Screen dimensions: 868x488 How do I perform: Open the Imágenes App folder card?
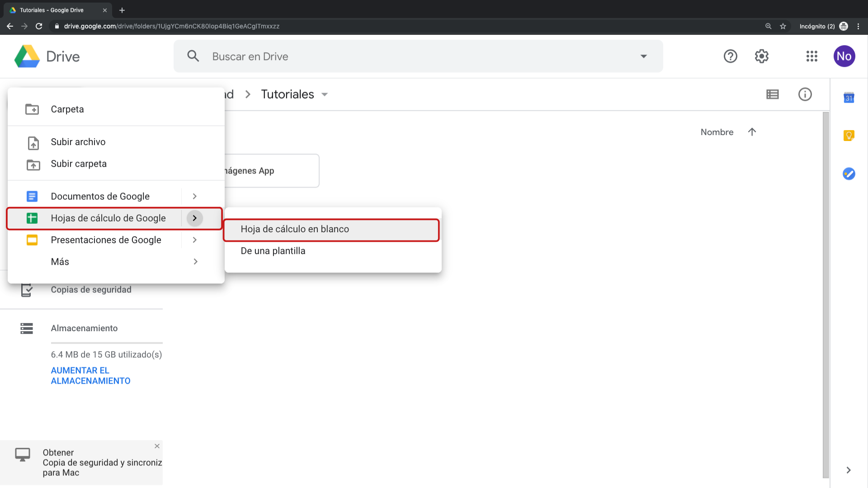(x=272, y=171)
